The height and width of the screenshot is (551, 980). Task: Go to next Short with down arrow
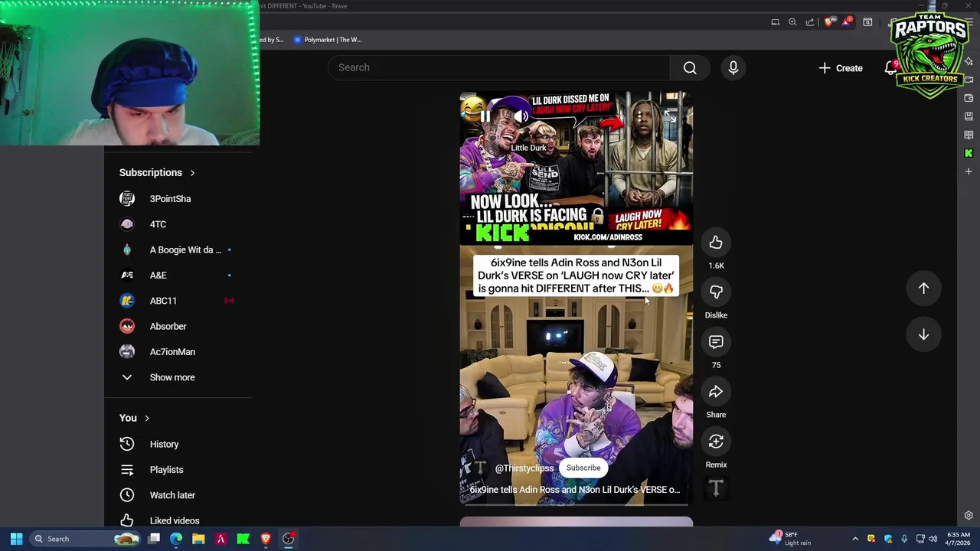click(923, 334)
